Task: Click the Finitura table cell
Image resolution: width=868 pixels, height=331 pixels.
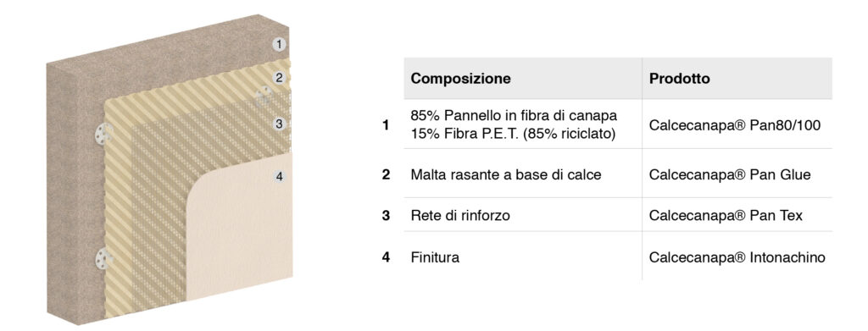Action: (x=522, y=257)
